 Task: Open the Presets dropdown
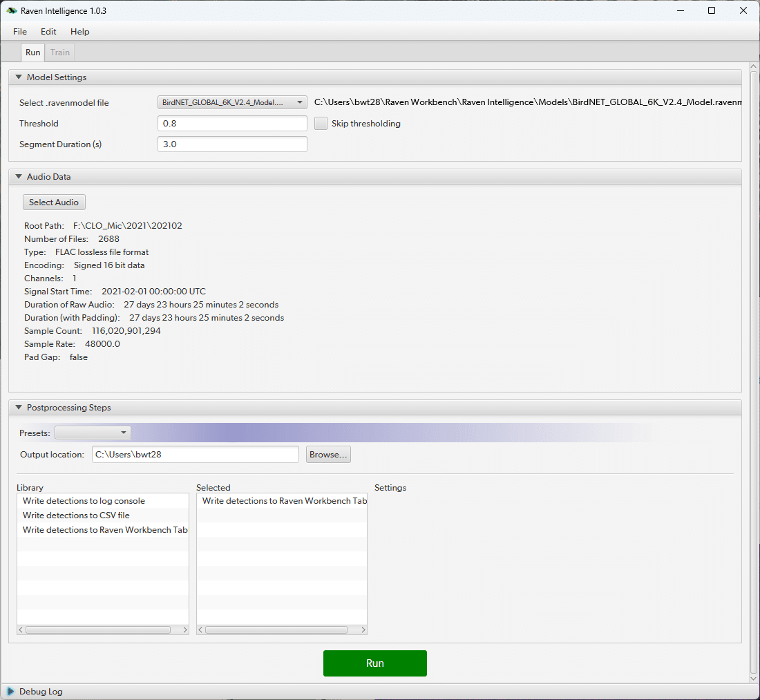[92, 433]
